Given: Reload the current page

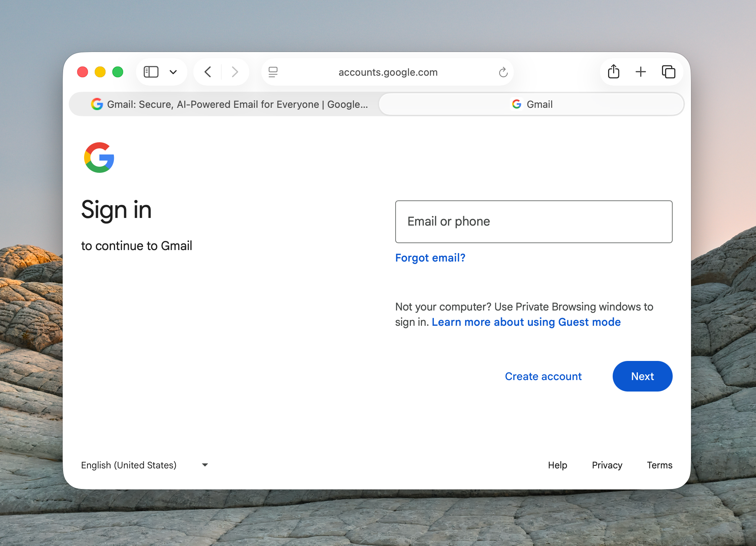Looking at the screenshot, I should point(503,72).
